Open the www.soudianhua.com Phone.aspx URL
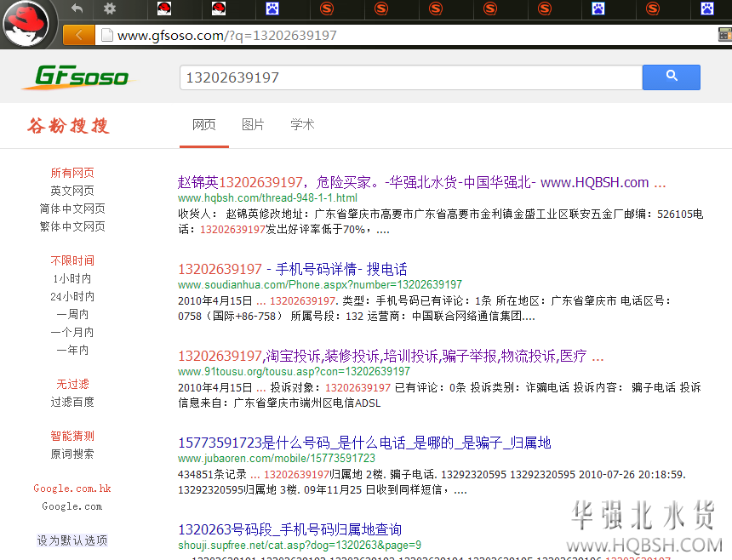This screenshot has height=560, width=732. tap(320, 284)
